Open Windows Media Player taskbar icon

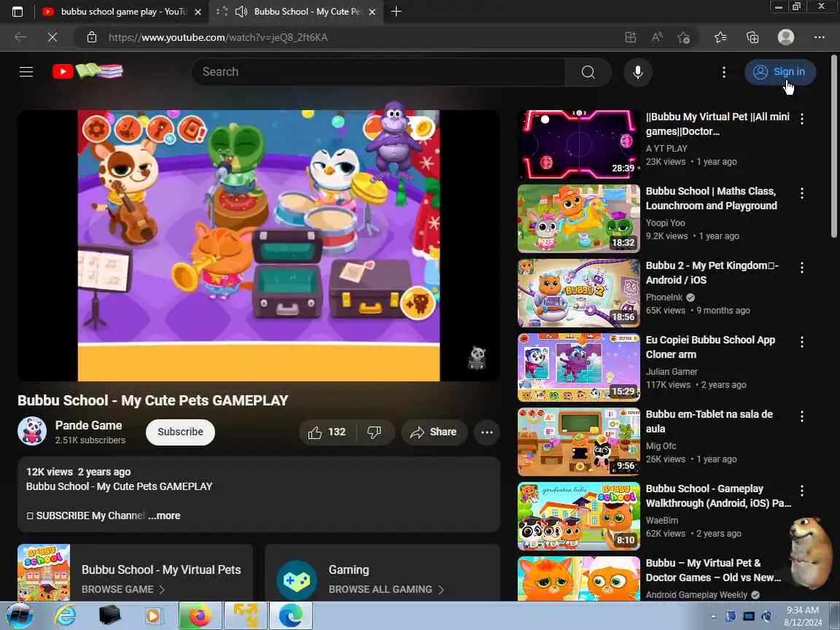point(154,615)
